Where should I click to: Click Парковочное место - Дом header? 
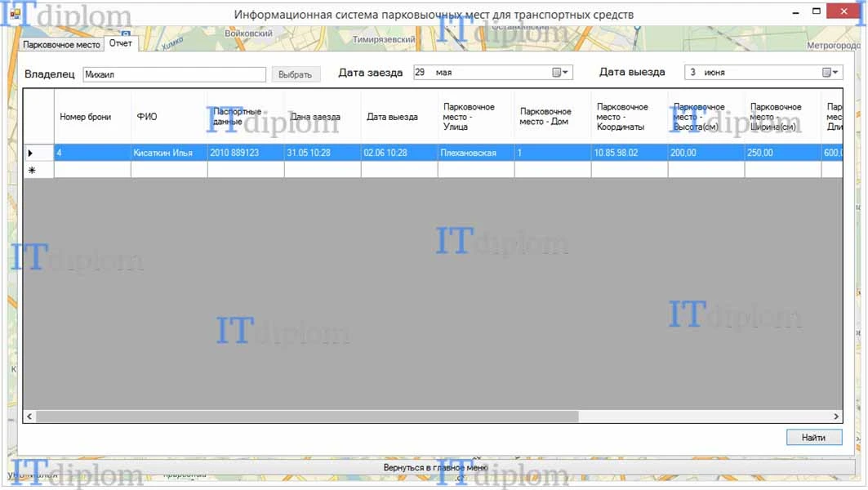point(553,117)
